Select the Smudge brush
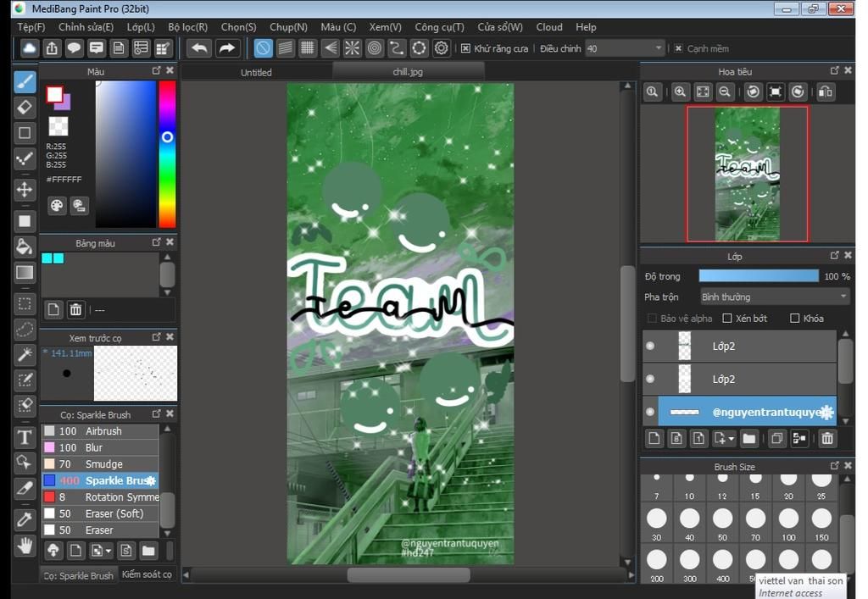The image size is (868, 599). tap(100, 464)
